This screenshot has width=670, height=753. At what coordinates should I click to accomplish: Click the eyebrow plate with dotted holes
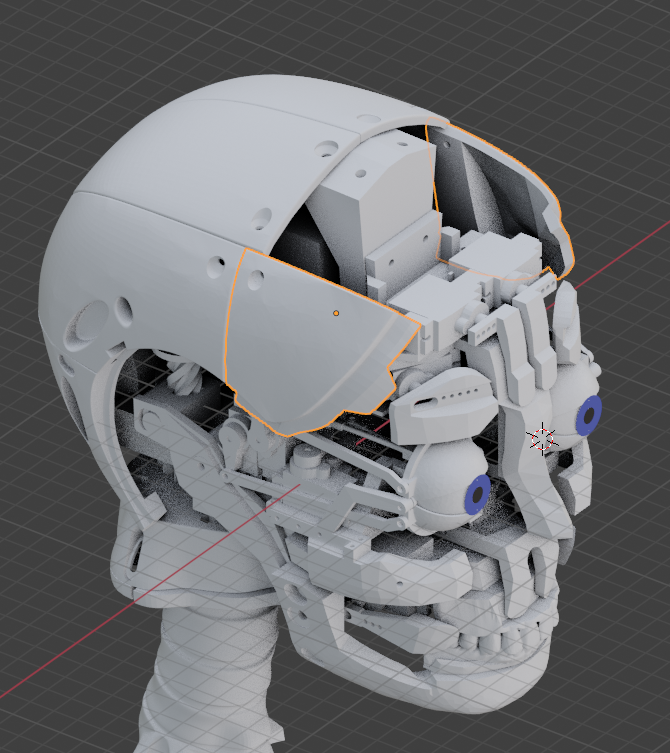(440, 400)
